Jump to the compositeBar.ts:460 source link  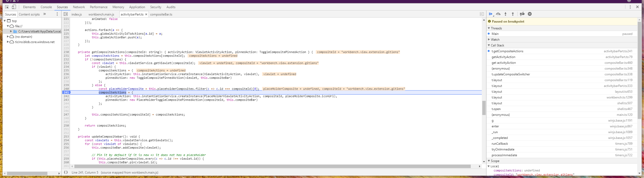tap(618, 63)
